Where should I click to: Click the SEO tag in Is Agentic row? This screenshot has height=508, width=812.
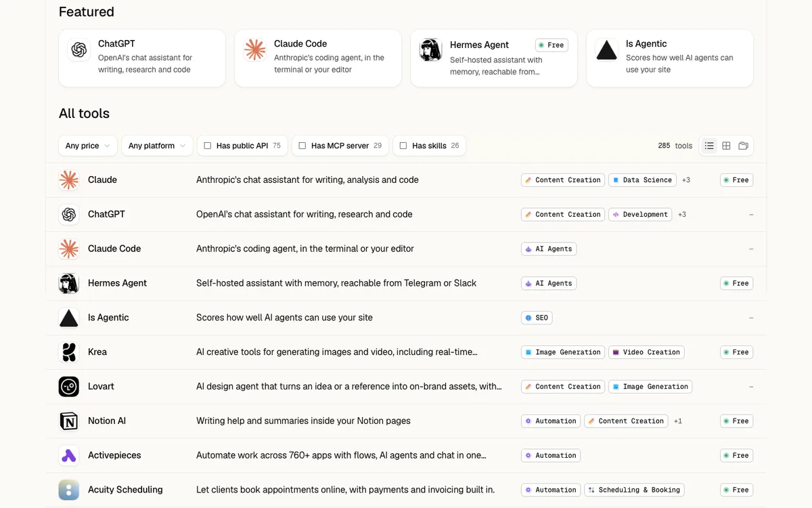point(537,318)
